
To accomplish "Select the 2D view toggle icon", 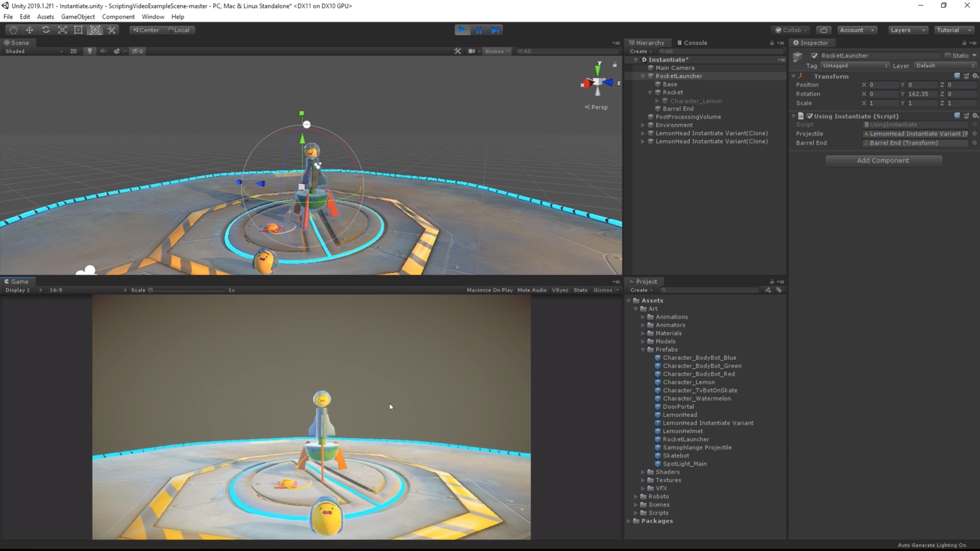I will (73, 51).
